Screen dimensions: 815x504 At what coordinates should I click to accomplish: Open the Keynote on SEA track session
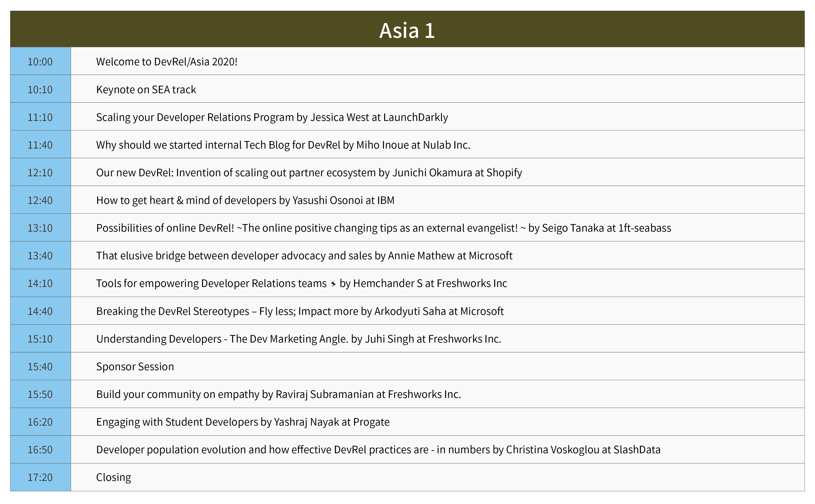pos(146,89)
